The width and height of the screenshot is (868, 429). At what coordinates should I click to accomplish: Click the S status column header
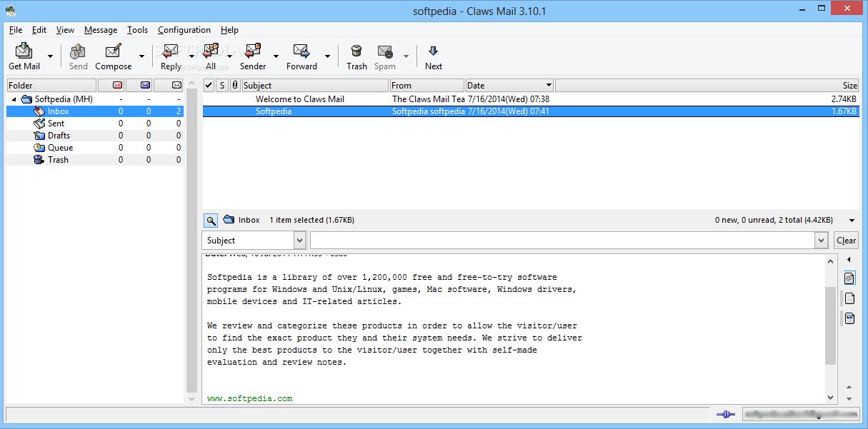click(x=222, y=86)
